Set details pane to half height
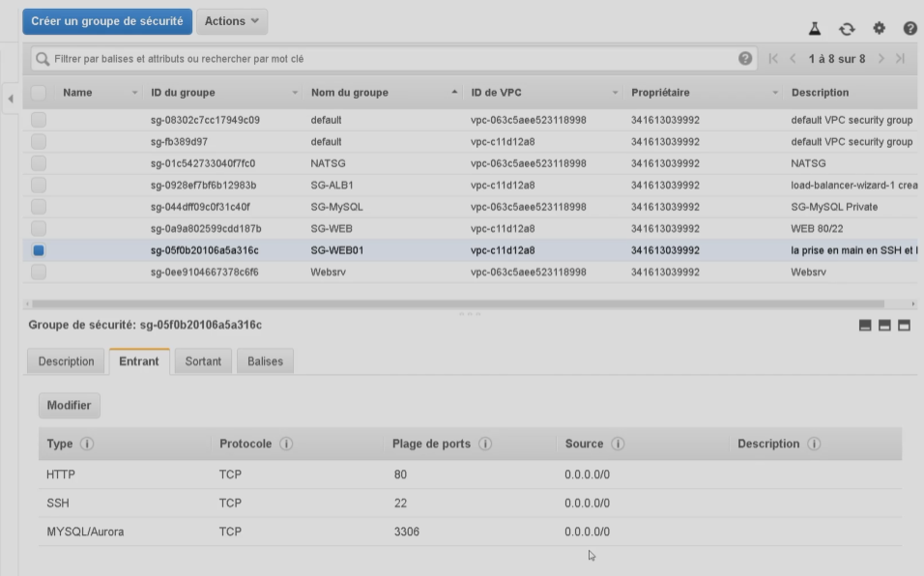This screenshot has height=576, width=924. (884, 325)
